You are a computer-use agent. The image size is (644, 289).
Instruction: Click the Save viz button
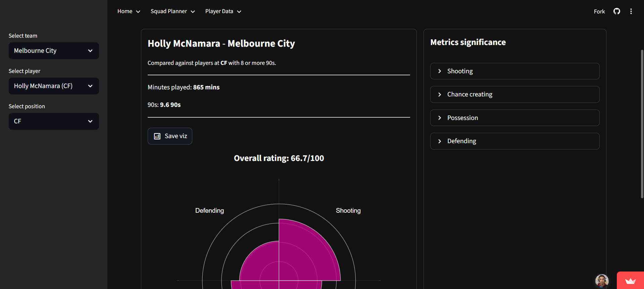(170, 136)
